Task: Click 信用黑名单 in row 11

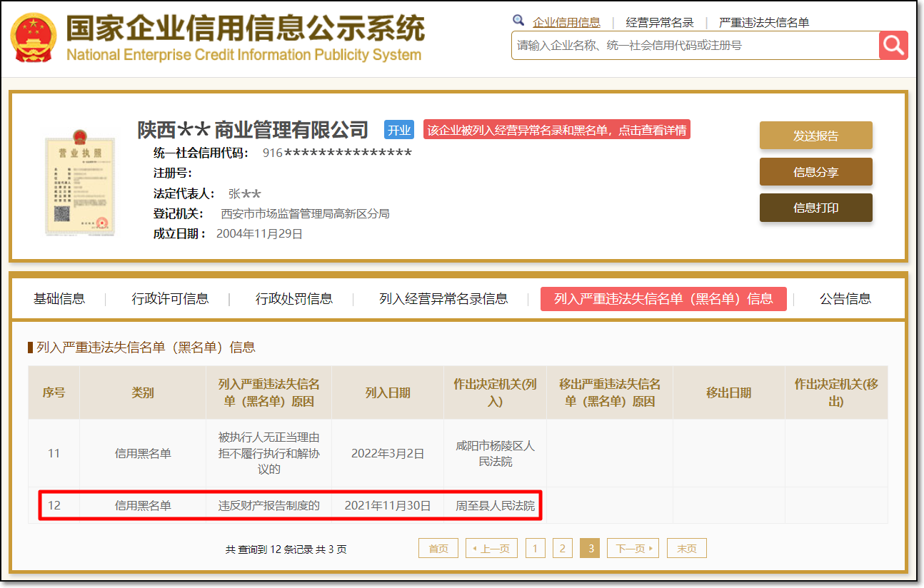Action: pos(143,453)
